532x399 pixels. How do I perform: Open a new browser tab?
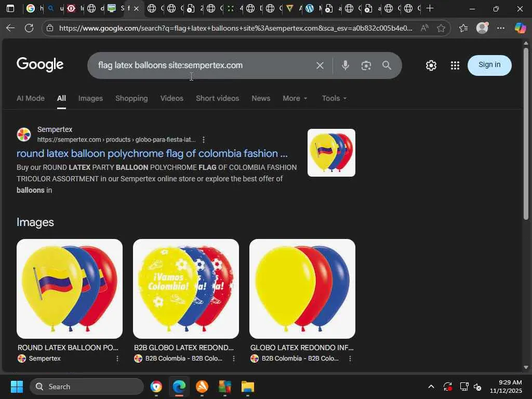tap(430, 8)
